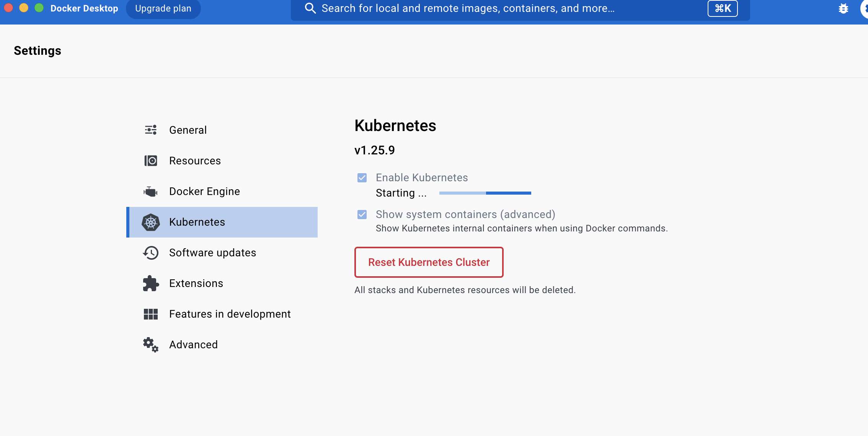The width and height of the screenshot is (868, 436).
Task: Open the Resources settings section
Action: tap(222, 161)
